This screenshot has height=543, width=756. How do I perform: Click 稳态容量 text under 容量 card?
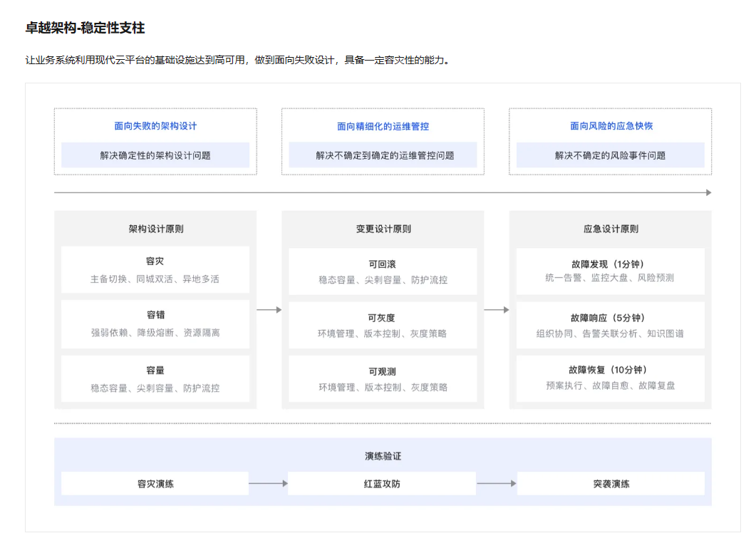click(109, 388)
